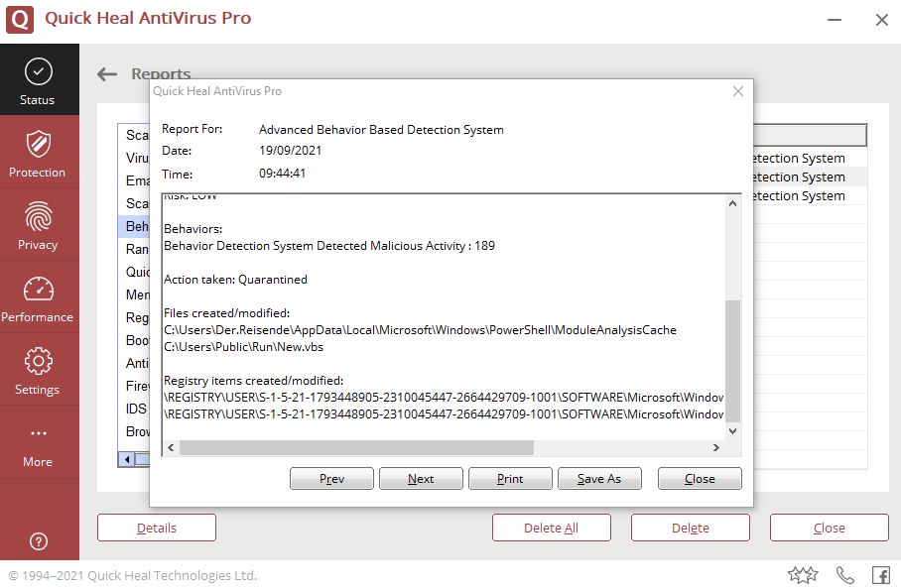
Task: Click Save As in report dialog
Action: 599,478
